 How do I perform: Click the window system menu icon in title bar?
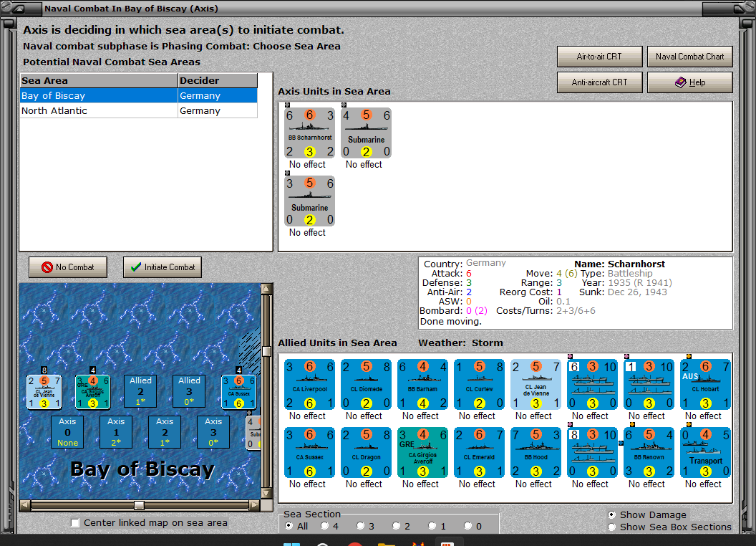tap(17, 8)
